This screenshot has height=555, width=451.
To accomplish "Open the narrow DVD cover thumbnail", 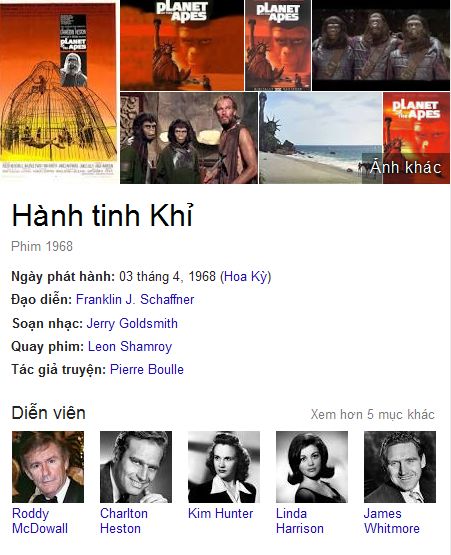I will pyautogui.click(x=278, y=45).
